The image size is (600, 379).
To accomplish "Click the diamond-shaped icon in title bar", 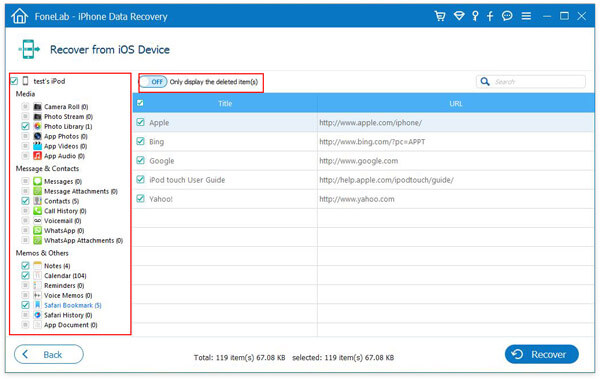I will point(459,16).
